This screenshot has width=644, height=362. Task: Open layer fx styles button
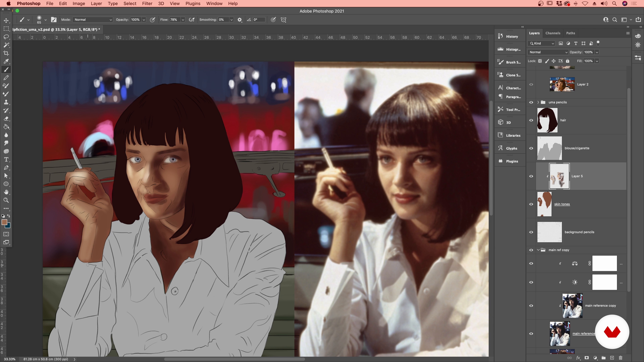[x=578, y=358]
